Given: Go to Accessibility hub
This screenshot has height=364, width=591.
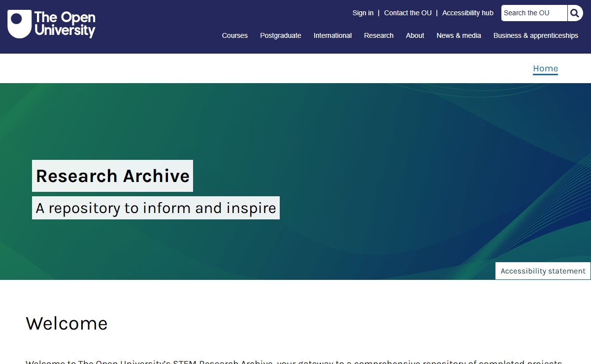Looking at the screenshot, I should 468,13.
